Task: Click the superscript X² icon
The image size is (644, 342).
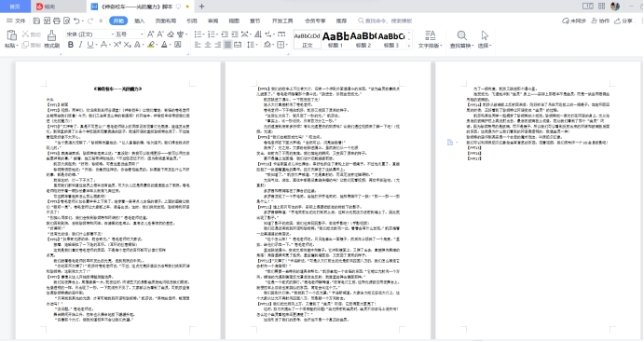Action: (117, 45)
